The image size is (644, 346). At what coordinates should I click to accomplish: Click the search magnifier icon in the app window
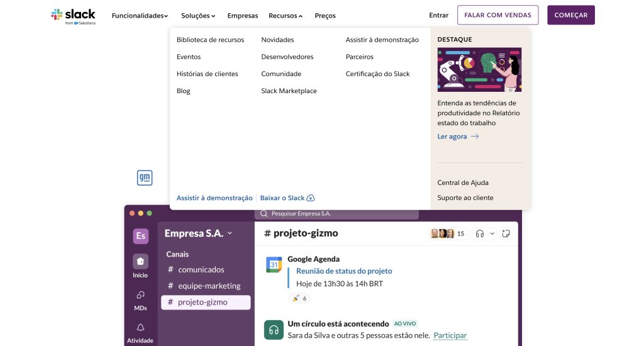264,214
